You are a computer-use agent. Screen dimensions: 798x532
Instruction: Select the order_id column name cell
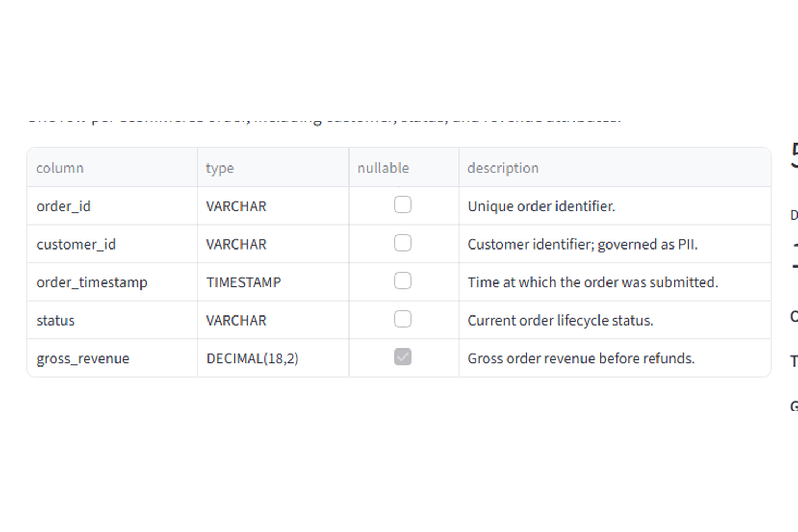(x=112, y=206)
